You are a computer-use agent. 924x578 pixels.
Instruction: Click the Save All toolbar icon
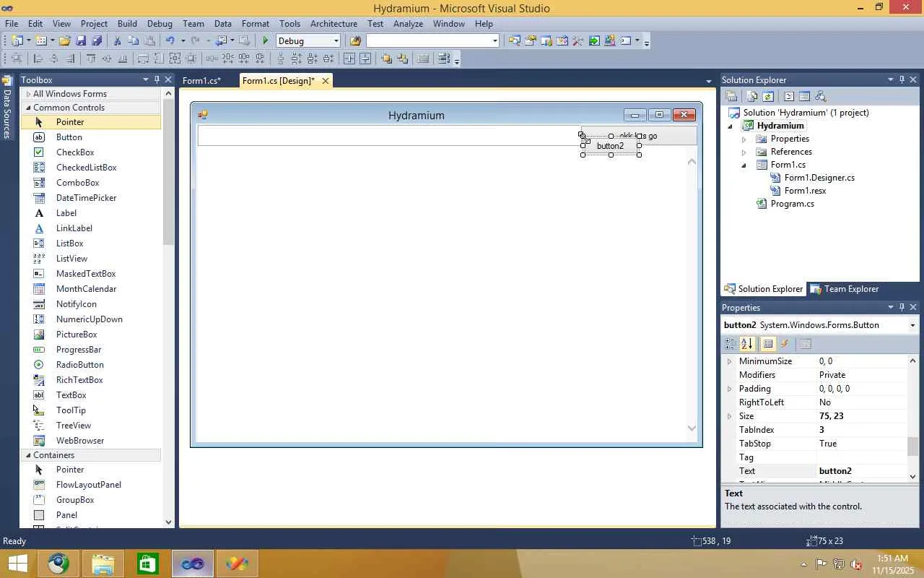(97, 41)
